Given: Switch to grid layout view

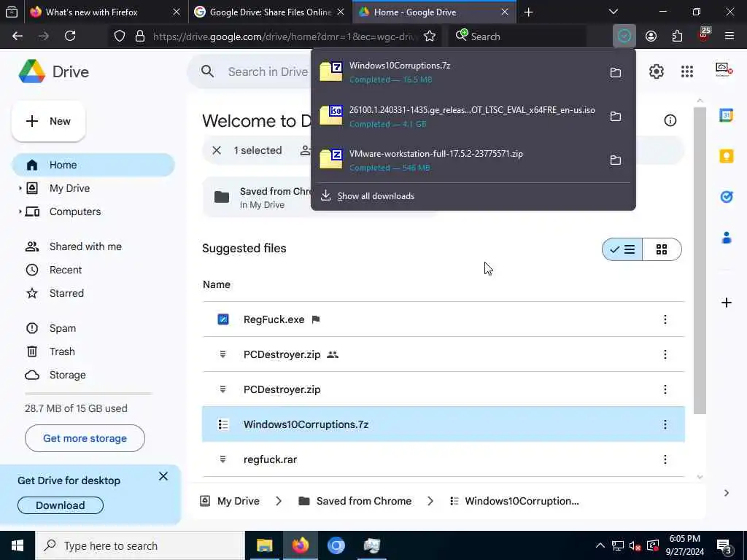Looking at the screenshot, I should (662, 249).
